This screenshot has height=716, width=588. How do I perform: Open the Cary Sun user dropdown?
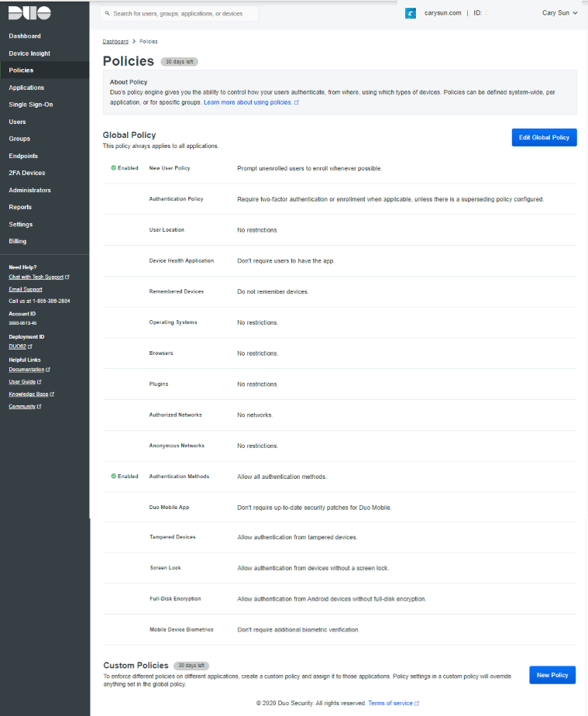559,12
